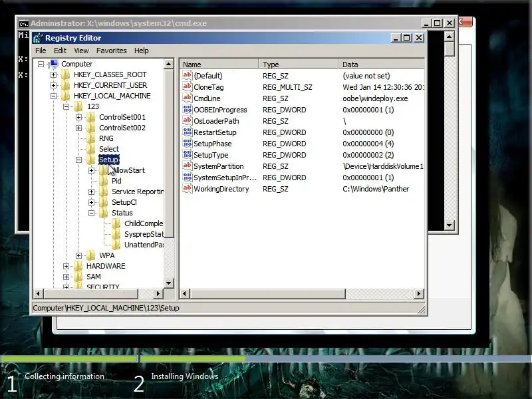Click cmd window scroll down arrow
Screen dimensions: 532x399
coord(450,225)
